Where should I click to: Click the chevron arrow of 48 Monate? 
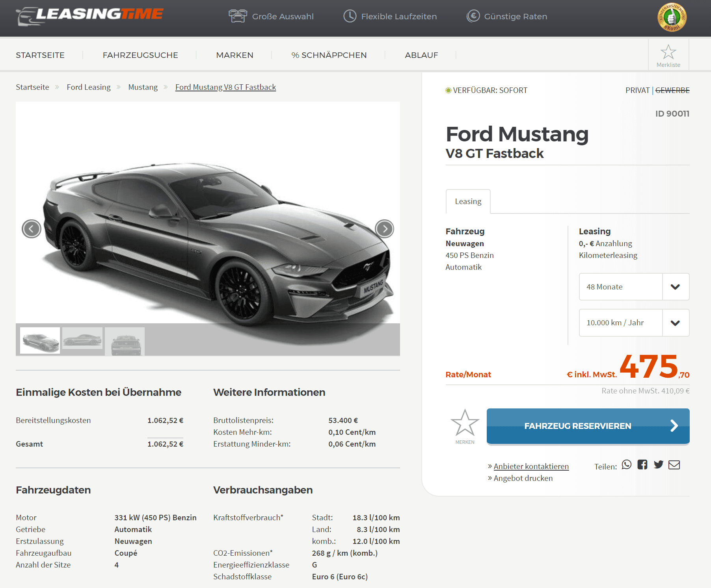pyautogui.click(x=676, y=287)
